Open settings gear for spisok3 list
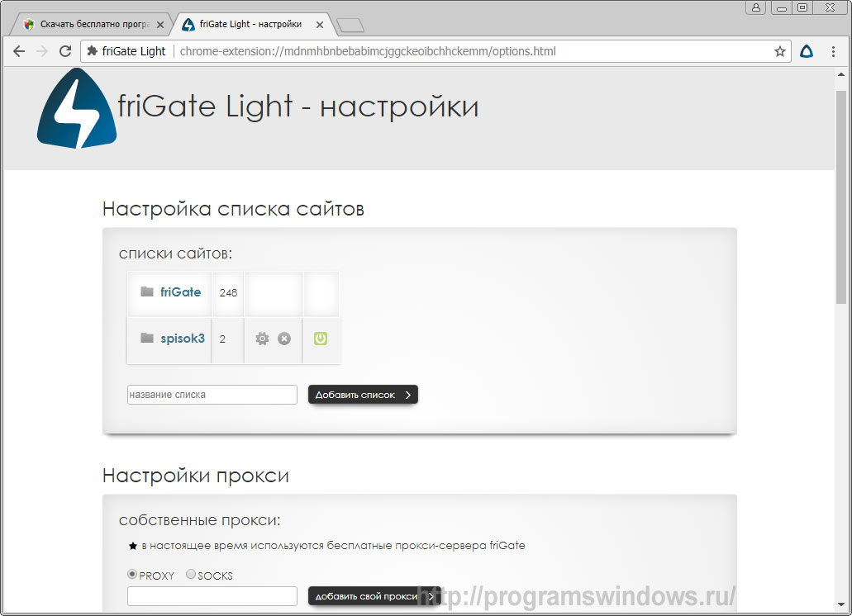Screen dimensions: 852x616 (x=262, y=339)
